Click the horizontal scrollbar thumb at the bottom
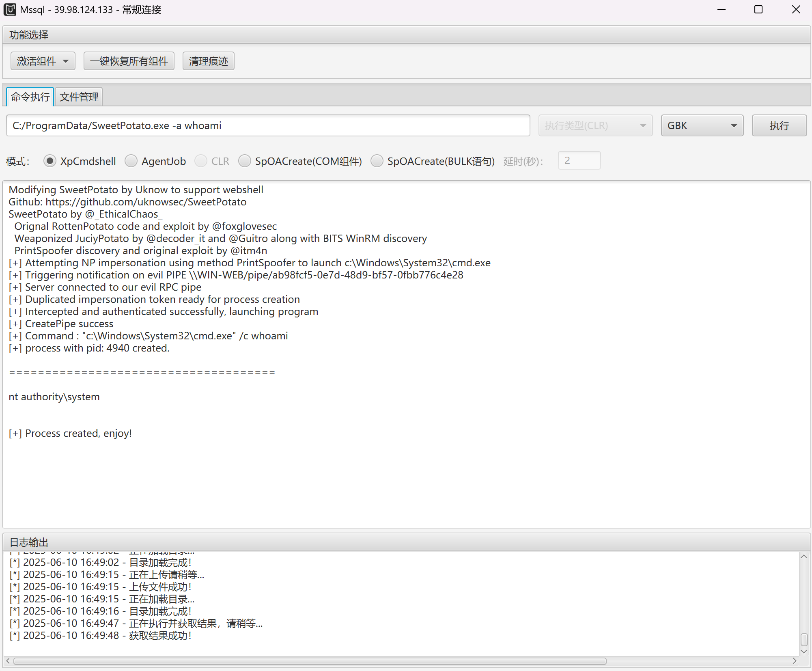 310,661
